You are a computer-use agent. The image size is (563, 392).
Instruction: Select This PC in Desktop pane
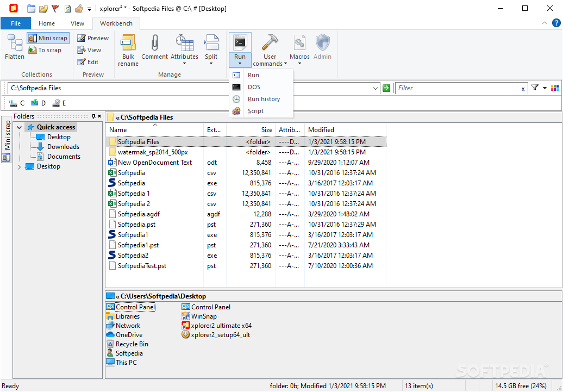(122, 363)
